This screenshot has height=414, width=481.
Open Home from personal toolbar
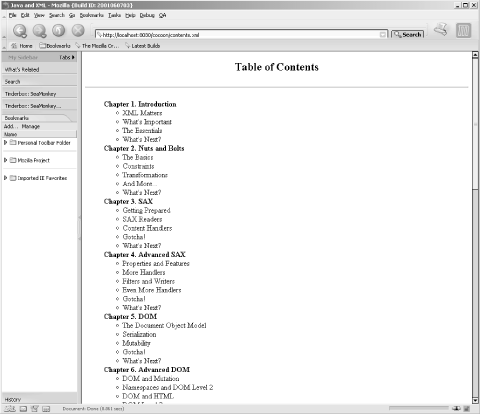22,46
